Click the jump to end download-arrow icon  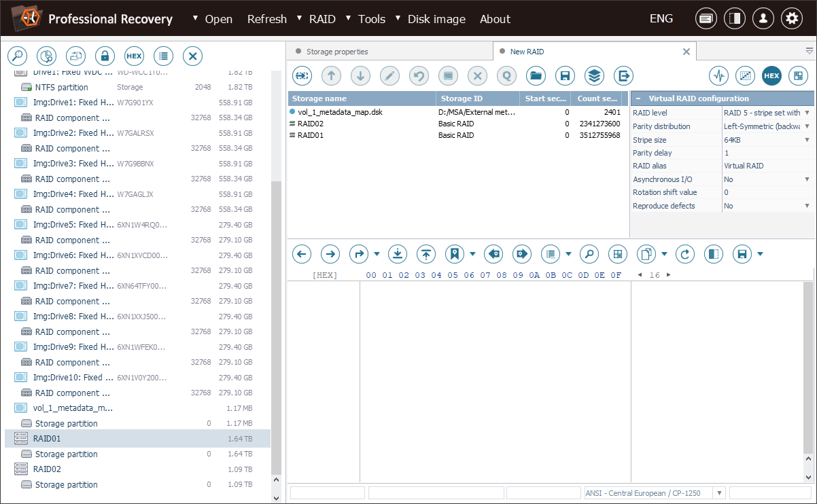pyautogui.click(x=398, y=254)
